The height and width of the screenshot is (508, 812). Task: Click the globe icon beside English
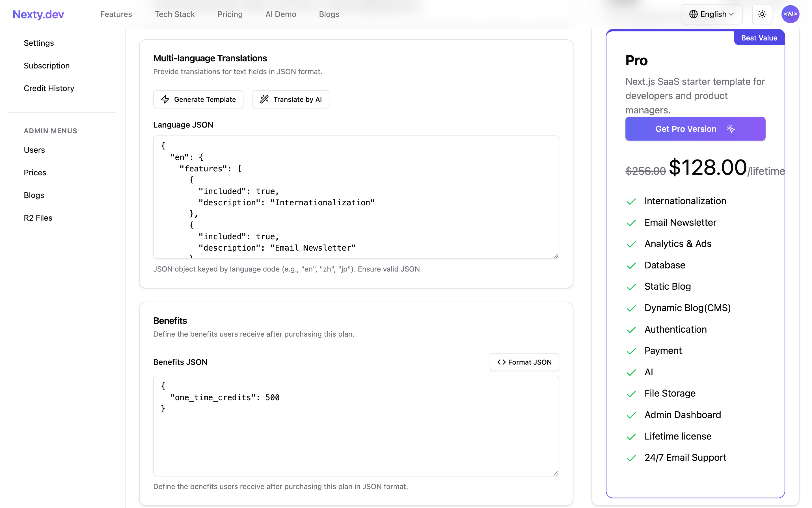[x=694, y=14]
